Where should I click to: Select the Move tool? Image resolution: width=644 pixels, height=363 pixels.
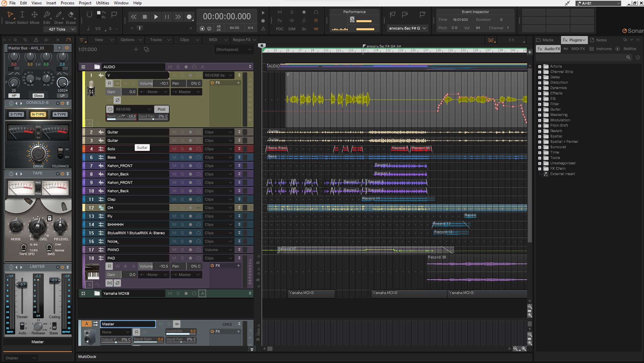[x=34, y=15]
